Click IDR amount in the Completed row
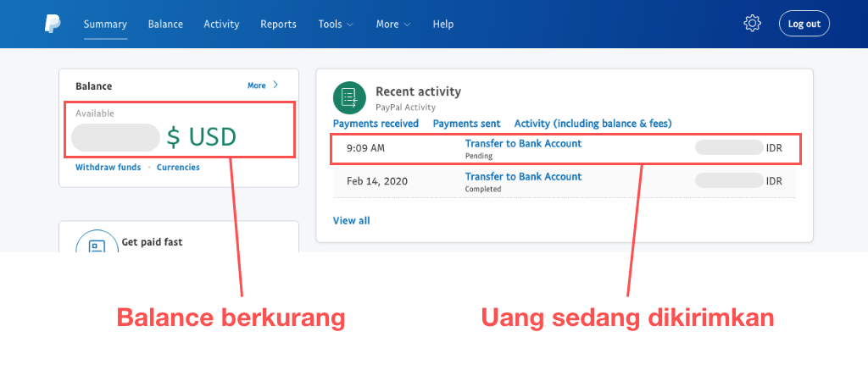This screenshot has width=868, height=381. coord(738,181)
